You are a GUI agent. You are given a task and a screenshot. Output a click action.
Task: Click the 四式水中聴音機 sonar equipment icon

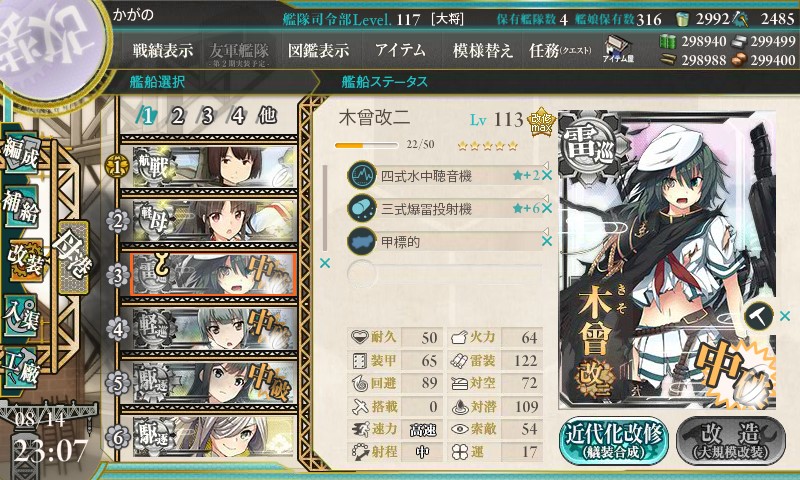click(362, 175)
